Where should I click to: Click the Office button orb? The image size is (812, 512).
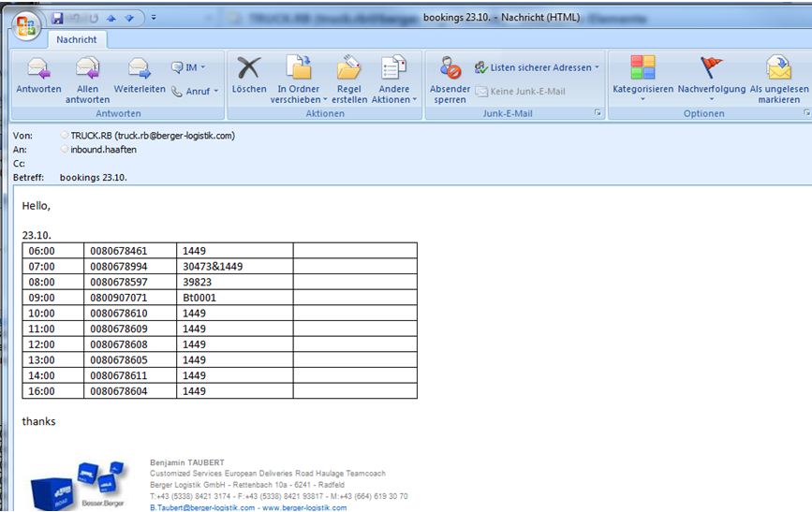[x=26, y=25]
